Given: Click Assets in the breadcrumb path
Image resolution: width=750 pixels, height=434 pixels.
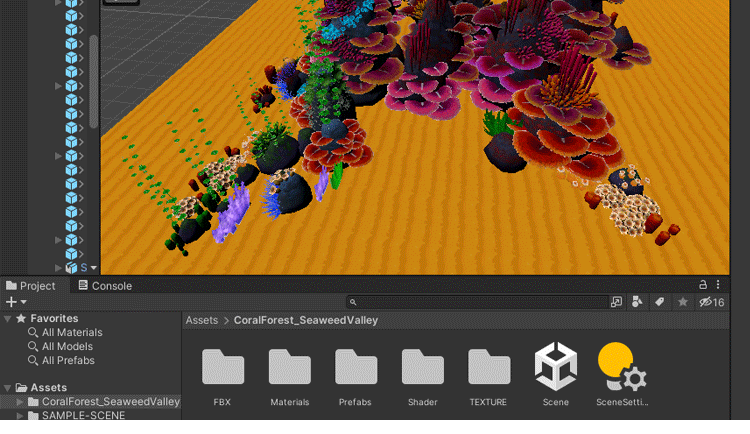Looking at the screenshot, I should point(201,321).
